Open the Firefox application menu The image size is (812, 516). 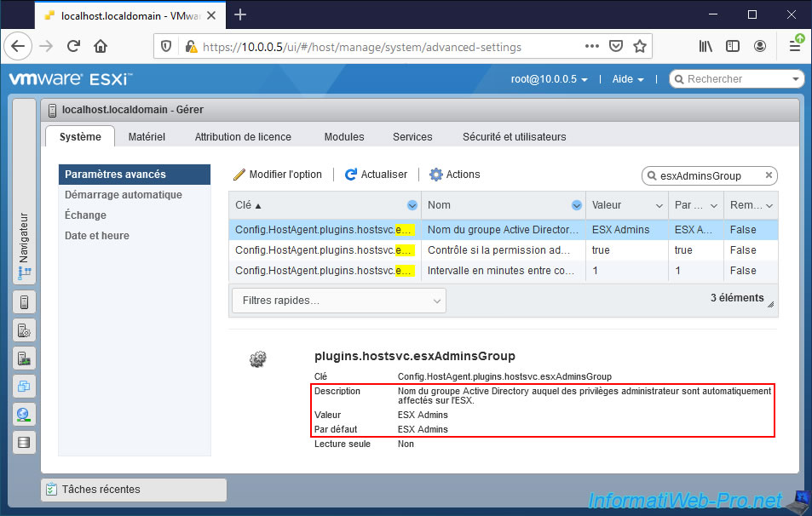click(x=796, y=45)
